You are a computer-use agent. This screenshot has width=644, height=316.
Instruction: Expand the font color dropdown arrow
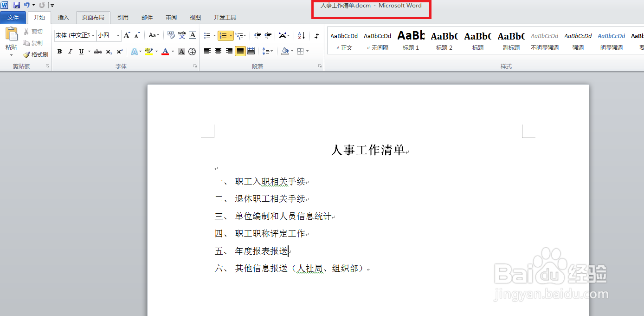pyautogui.click(x=173, y=51)
